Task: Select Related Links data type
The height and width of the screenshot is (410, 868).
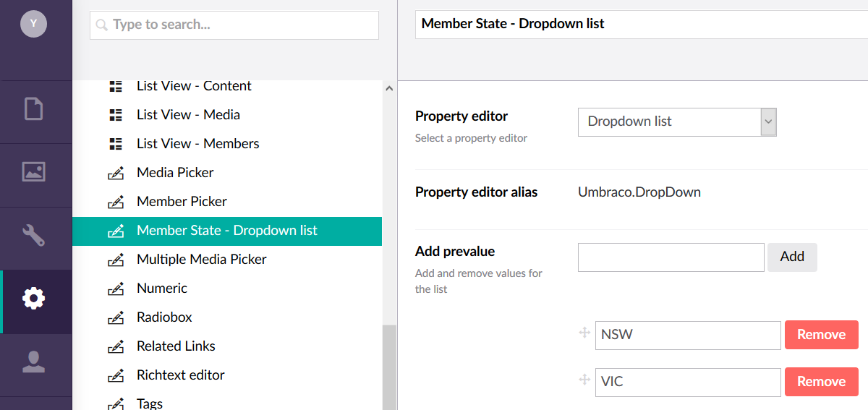Action: pyautogui.click(x=176, y=346)
